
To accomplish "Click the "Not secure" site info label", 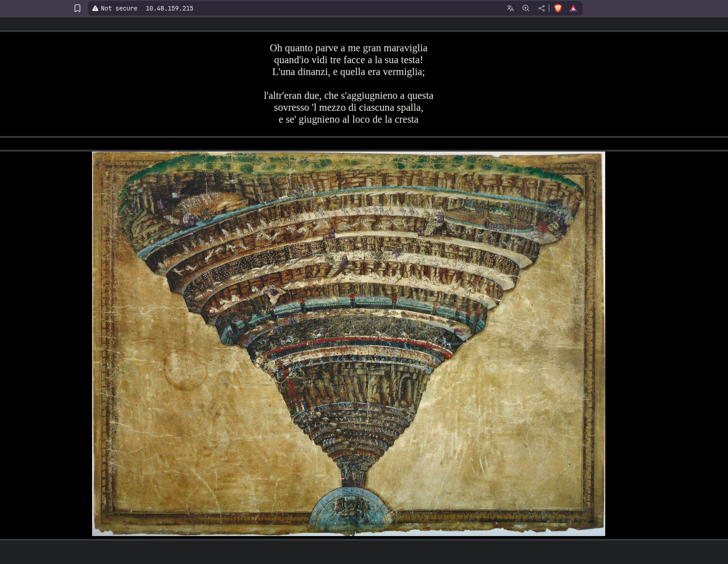I will [119, 8].
